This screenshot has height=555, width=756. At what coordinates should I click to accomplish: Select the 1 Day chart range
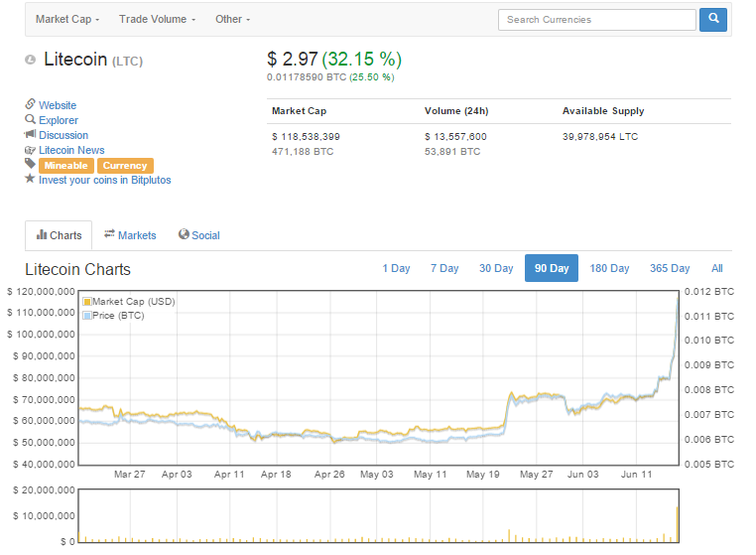(396, 268)
